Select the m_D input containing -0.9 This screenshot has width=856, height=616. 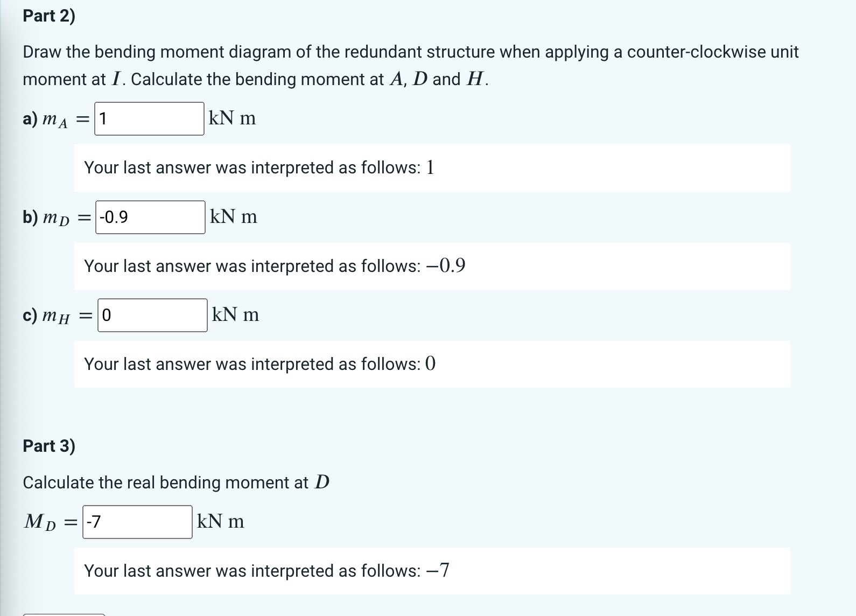point(151,218)
